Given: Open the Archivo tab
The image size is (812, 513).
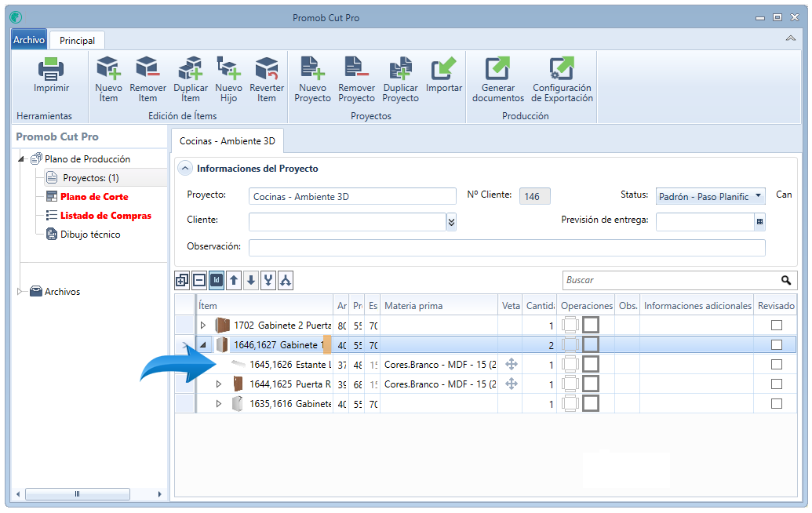Looking at the screenshot, I should (x=29, y=40).
